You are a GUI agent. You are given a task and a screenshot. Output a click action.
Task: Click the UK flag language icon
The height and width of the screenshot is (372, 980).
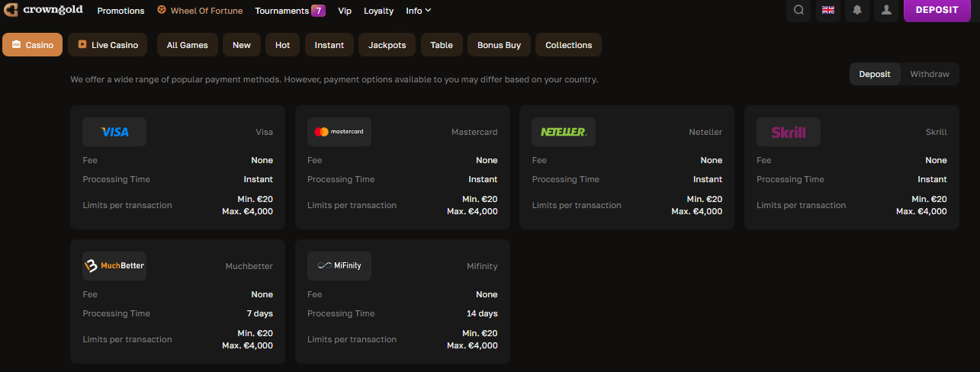click(827, 10)
